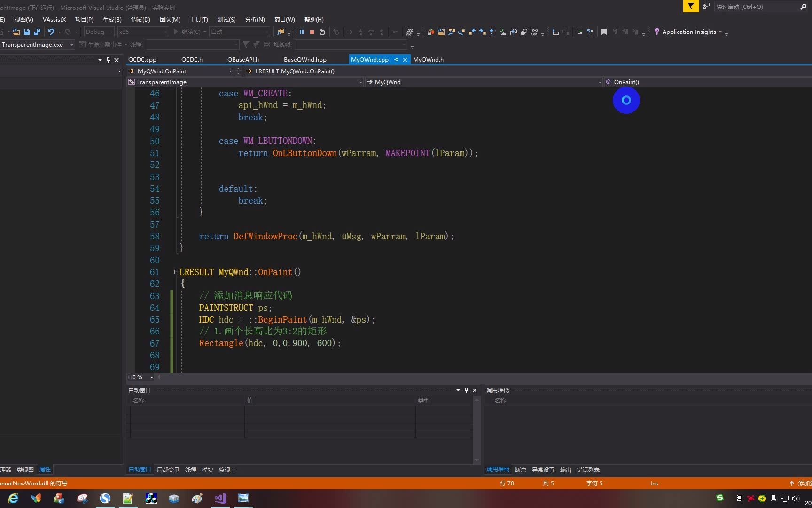This screenshot has width=812, height=508.
Task: Open the Debug menu
Action: click(x=140, y=19)
